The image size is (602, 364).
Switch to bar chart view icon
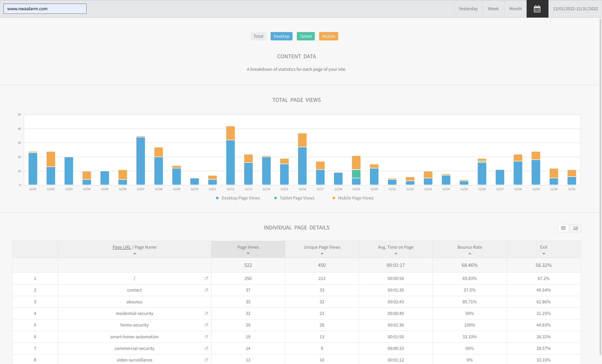click(x=575, y=228)
